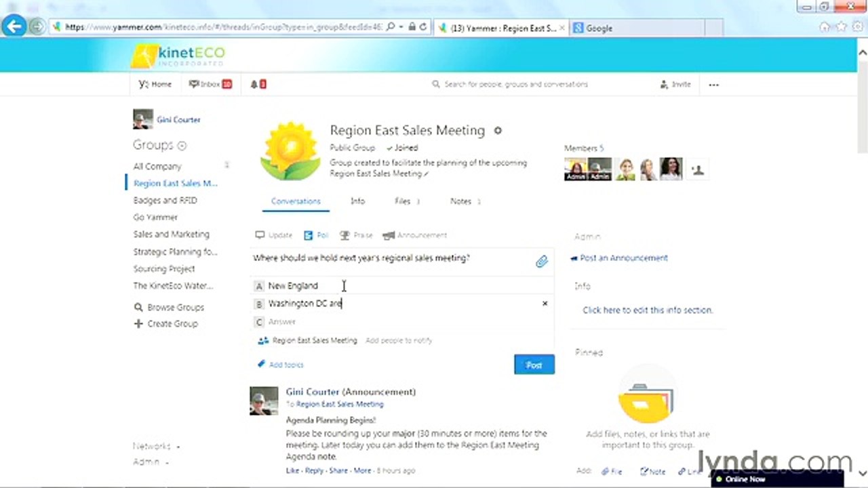This screenshot has width=868, height=488.
Task: Click poll answer C empty field
Action: pos(403,322)
